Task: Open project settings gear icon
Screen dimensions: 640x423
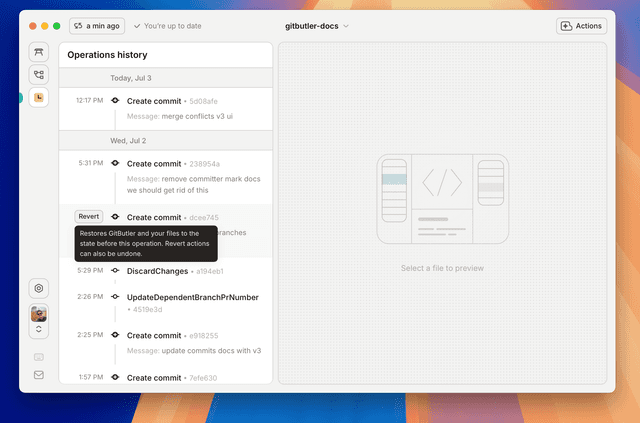Action: click(x=39, y=288)
